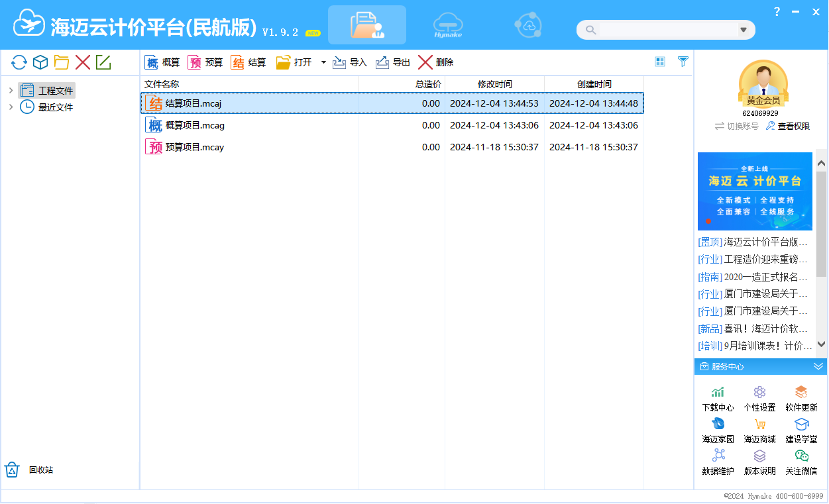
Task: Sort by 总造价 column header
Action: point(402,84)
